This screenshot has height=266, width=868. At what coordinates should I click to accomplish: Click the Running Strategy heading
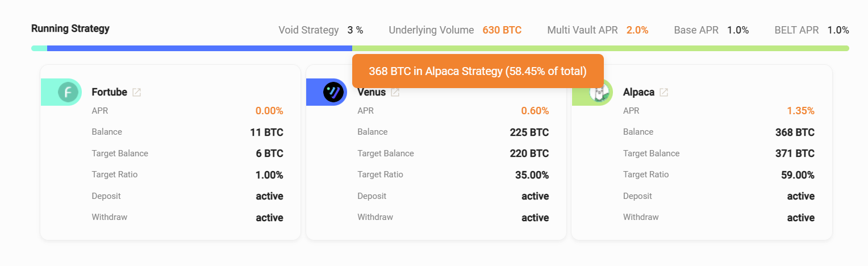click(x=70, y=28)
